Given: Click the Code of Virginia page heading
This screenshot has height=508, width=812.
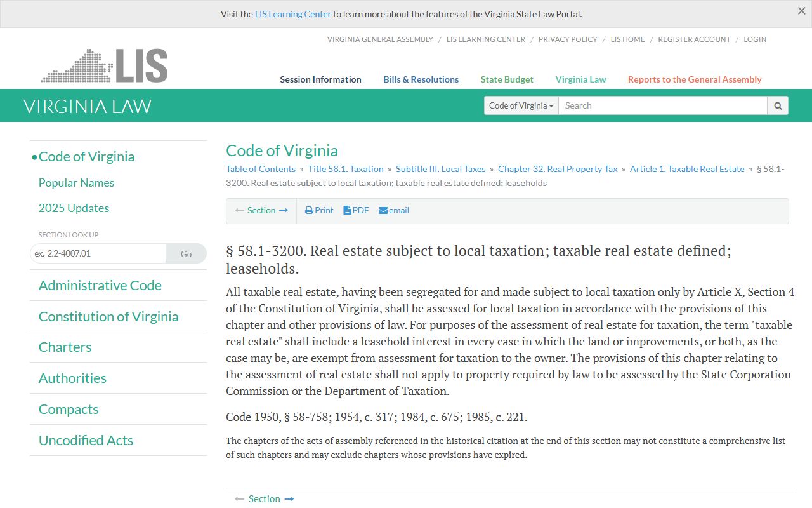Looking at the screenshot, I should pos(282,150).
